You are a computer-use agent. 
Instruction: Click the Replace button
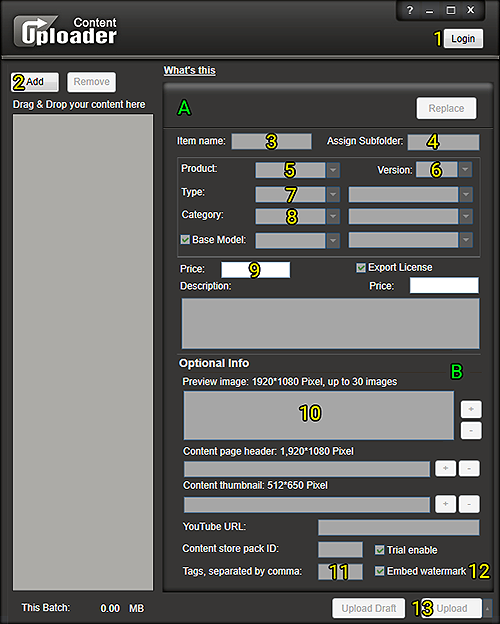(446, 108)
